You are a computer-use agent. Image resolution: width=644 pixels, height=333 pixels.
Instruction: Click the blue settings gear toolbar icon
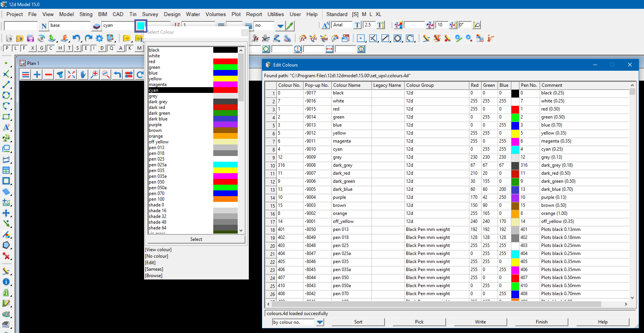coord(99,38)
